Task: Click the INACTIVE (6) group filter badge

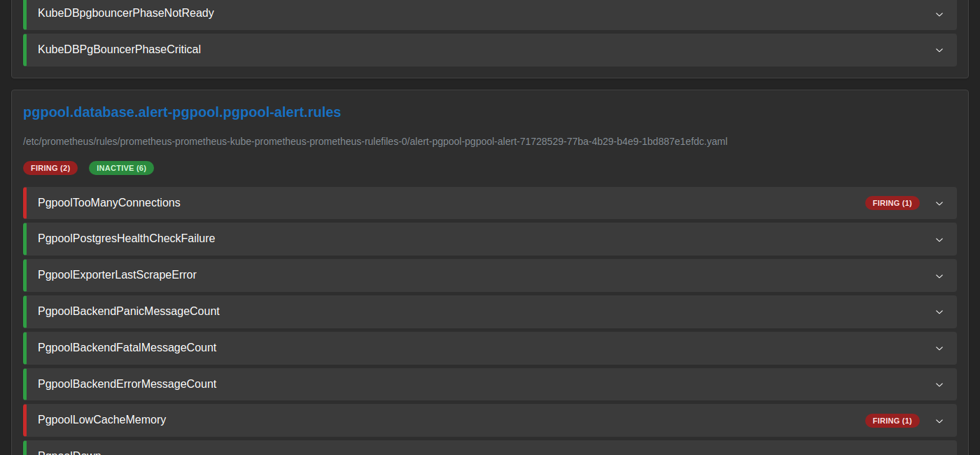Action: pos(121,168)
